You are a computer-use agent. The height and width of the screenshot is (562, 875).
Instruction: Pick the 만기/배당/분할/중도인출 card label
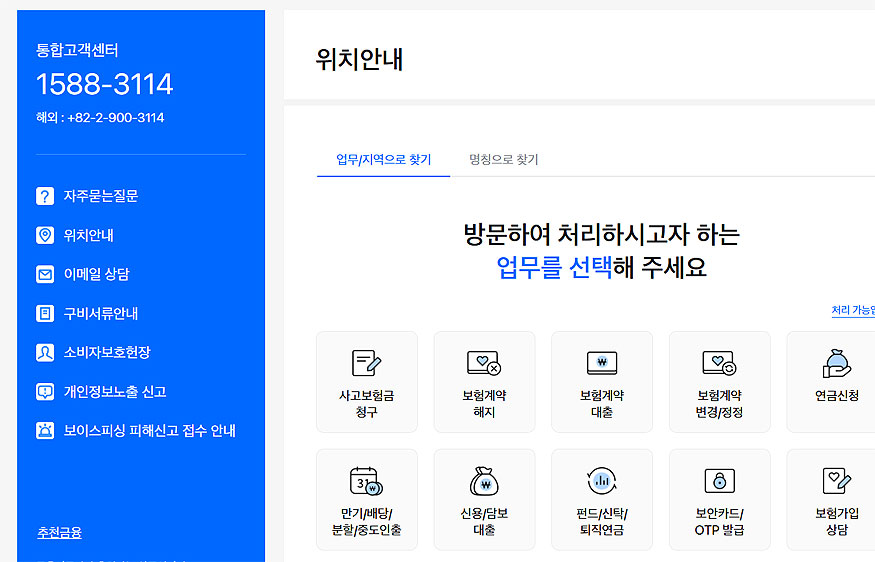click(x=367, y=521)
